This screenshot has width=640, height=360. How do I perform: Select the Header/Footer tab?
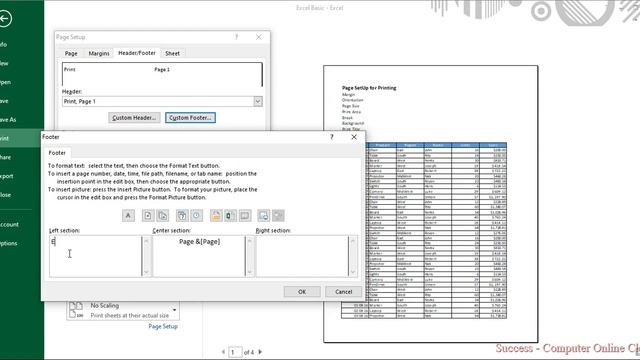tap(137, 53)
